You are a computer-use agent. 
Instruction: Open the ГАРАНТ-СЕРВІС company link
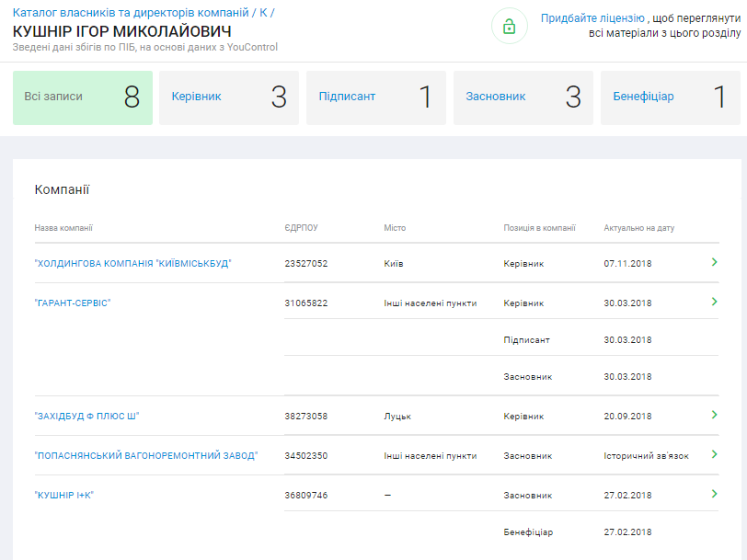[x=73, y=303]
